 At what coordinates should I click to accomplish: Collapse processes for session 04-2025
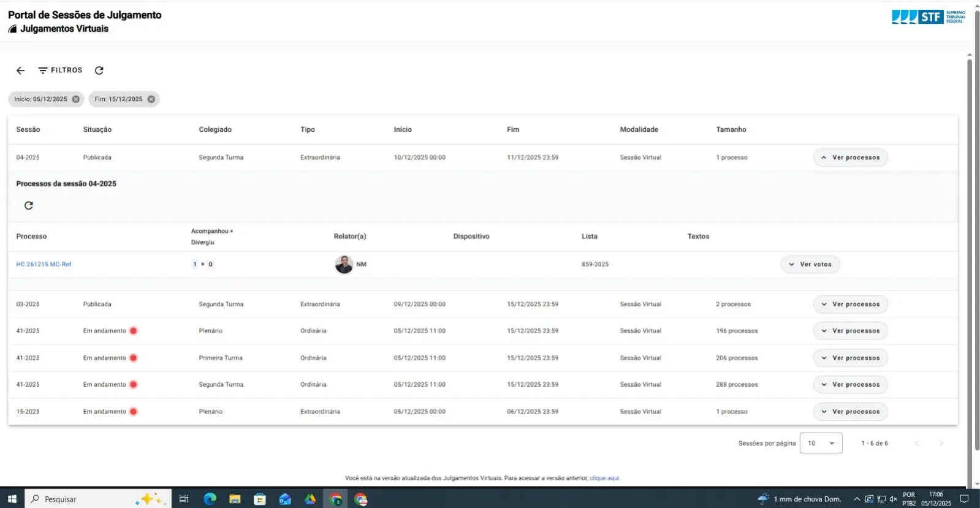coord(850,157)
